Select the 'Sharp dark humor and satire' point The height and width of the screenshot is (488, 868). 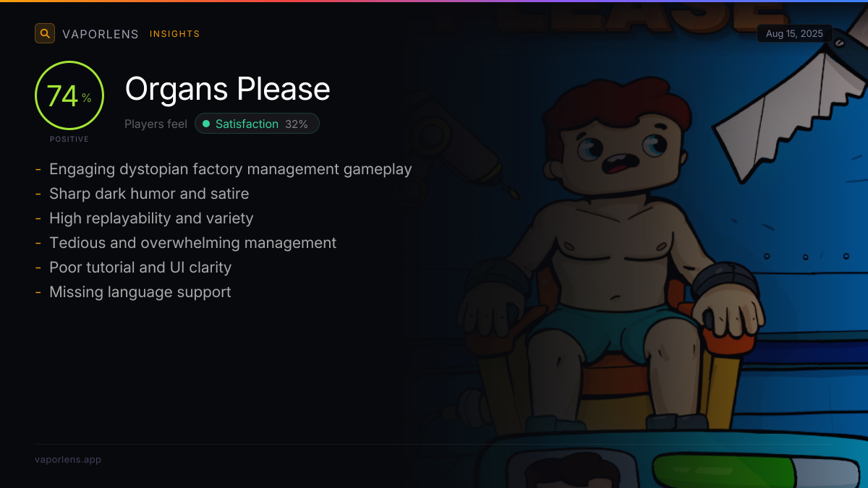pyautogui.click(x=149, y=194)
